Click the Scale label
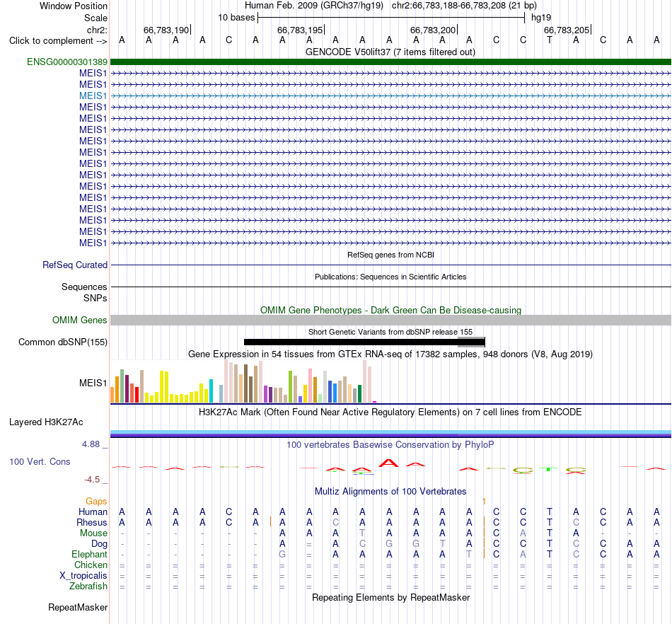 (95, 18)
